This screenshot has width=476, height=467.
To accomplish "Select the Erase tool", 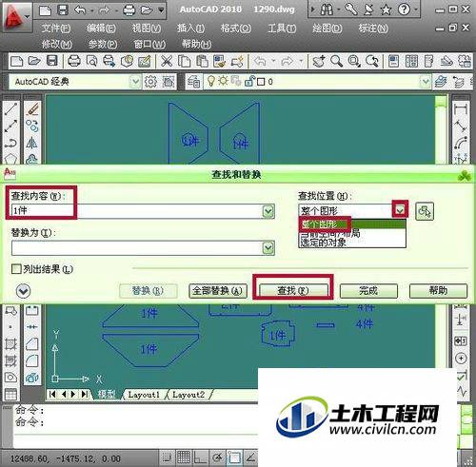I will 32,109.
